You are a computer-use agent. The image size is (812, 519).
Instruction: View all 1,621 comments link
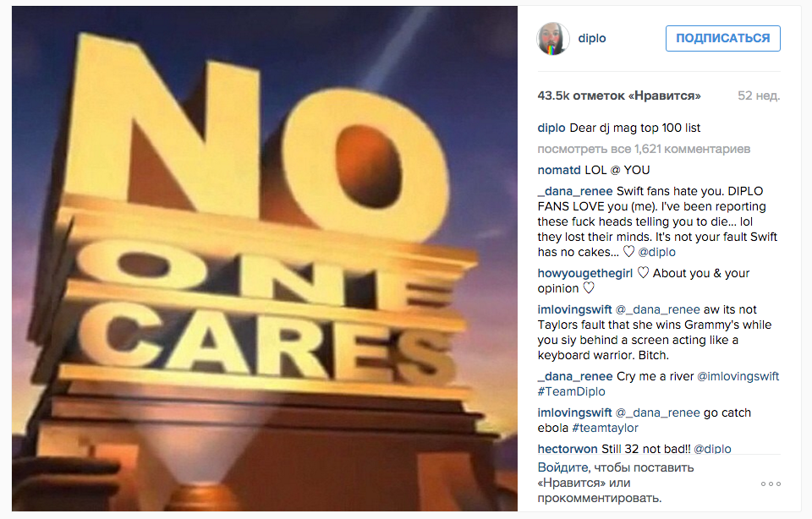tap(644, 149)
